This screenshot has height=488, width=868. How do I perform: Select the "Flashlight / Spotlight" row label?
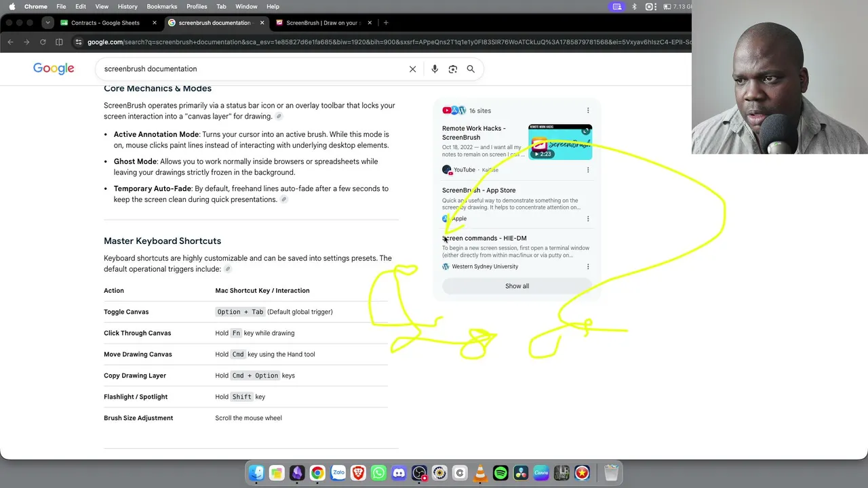(x=136, y=397)
